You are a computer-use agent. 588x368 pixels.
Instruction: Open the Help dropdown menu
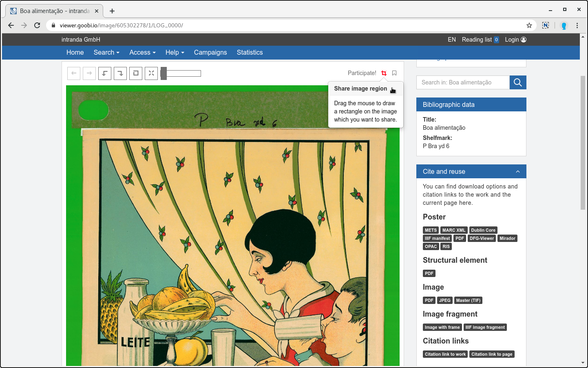[175, 52]
